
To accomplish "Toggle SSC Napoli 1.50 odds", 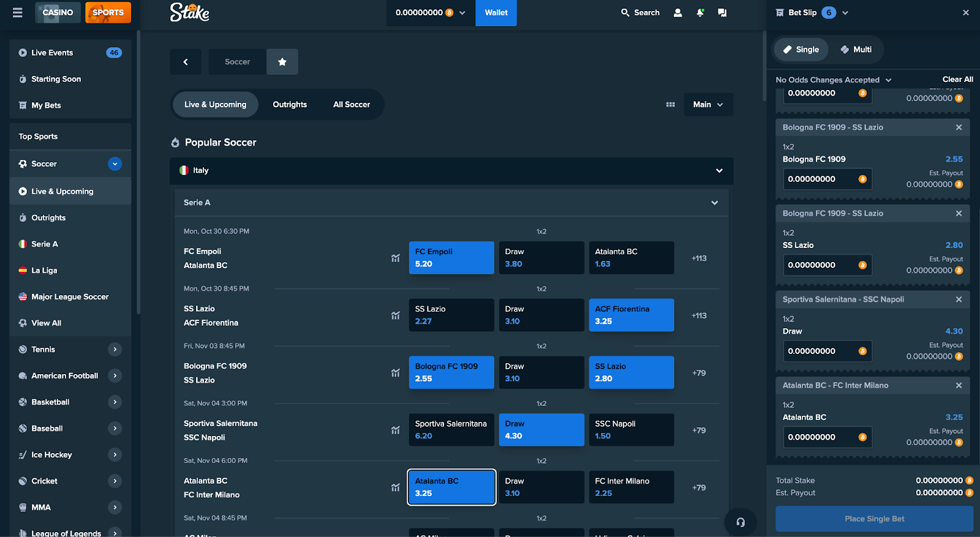I will coord(631,430).
